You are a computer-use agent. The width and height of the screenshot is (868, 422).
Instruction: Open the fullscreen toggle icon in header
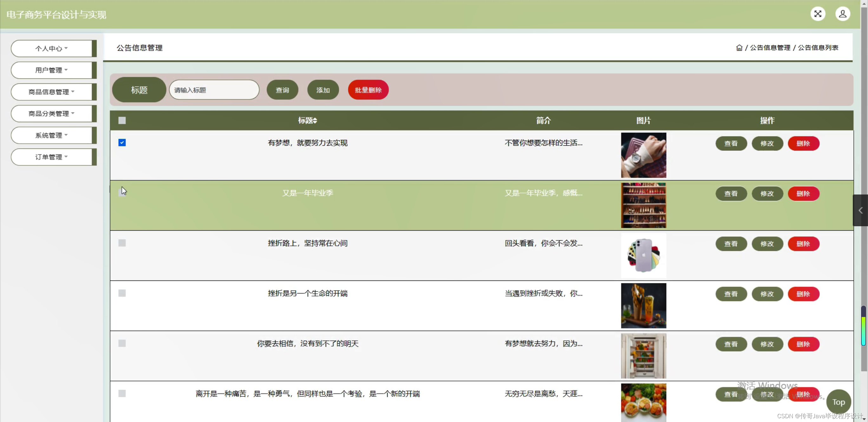818,14
